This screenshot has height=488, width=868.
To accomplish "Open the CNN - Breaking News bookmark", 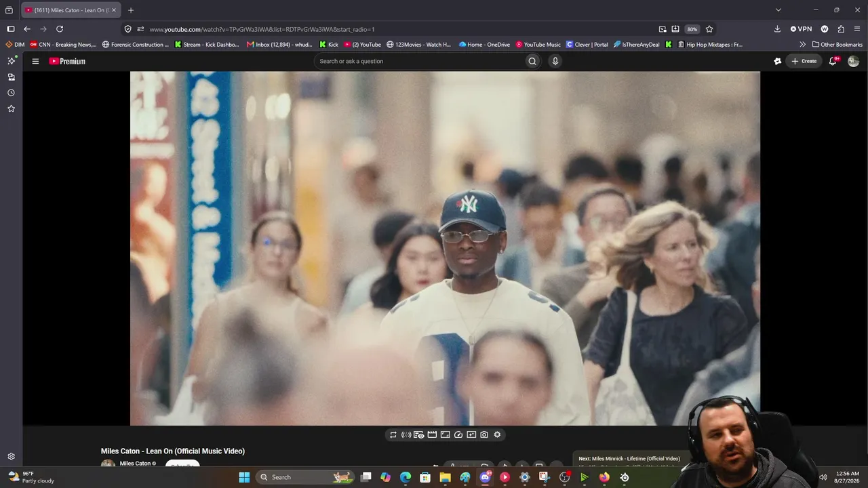I will click(x=63, y=45).
